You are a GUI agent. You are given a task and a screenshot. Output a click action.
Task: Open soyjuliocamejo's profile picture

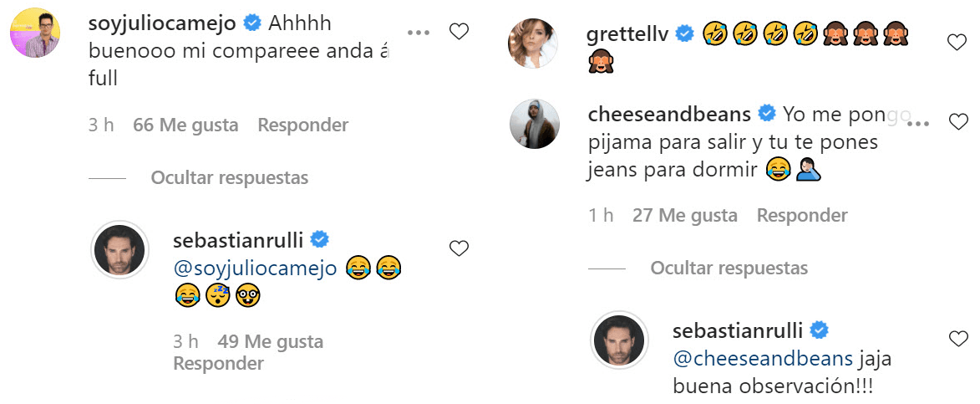point(34,33)
